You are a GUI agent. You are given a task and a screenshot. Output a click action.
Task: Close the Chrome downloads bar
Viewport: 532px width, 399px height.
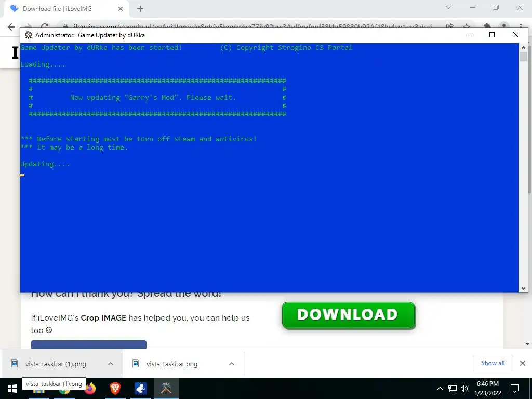pyautogui.click(x=523, y=363)
